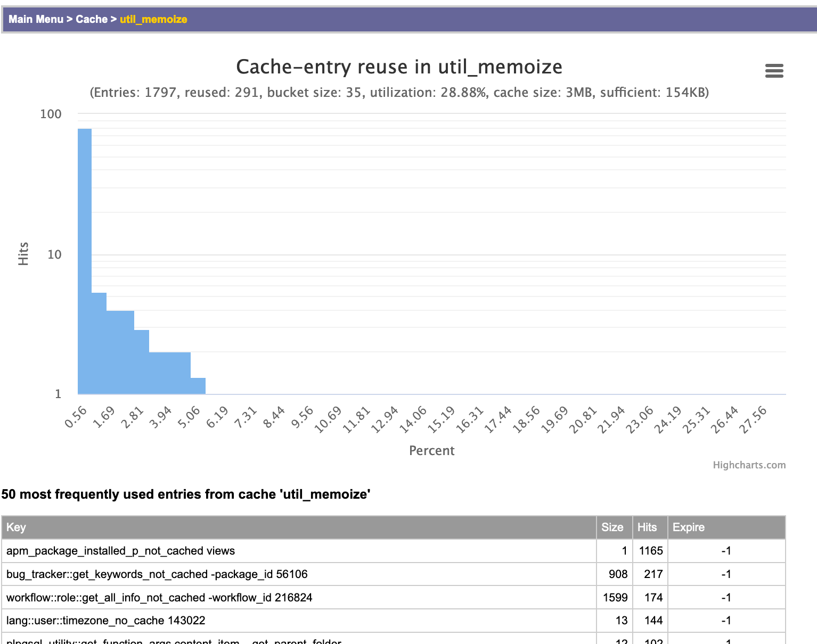Select the bug_tracker::get_keywords_not_cached row key

pos(157,574)
